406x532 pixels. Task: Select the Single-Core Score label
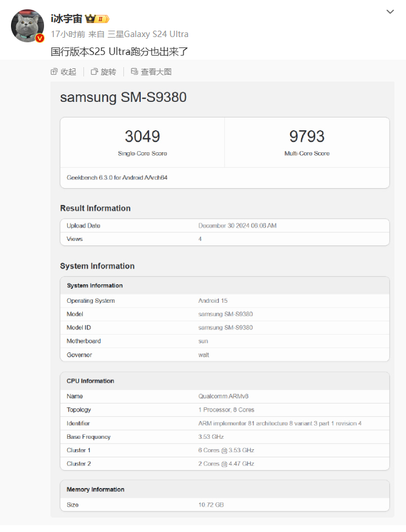click(x=142, y=153)
